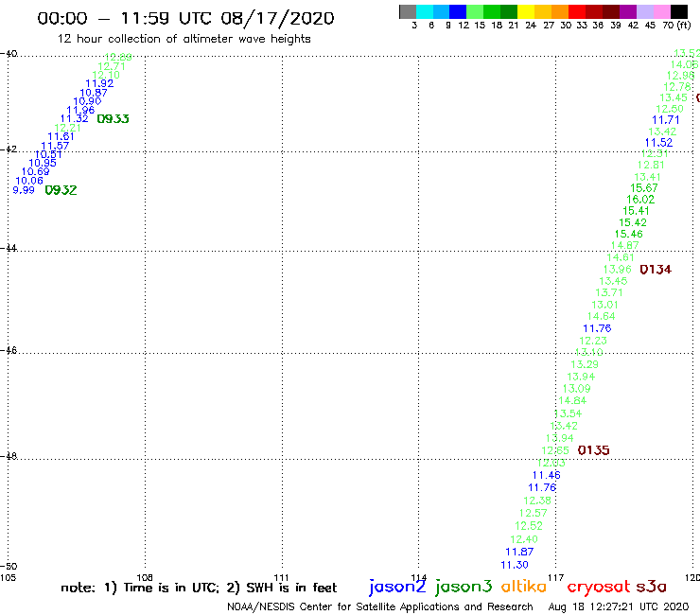Click the 15.41 wave height reading
The height and width of the screenshot is (615, 700).
tap(636, 211)
